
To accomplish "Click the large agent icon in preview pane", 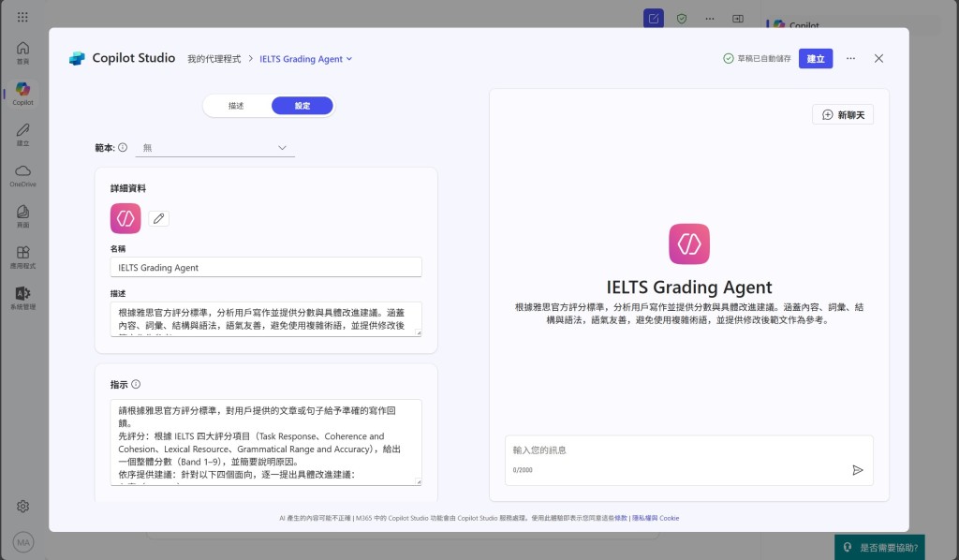I will pyautogui.click(x=689, y=243).
